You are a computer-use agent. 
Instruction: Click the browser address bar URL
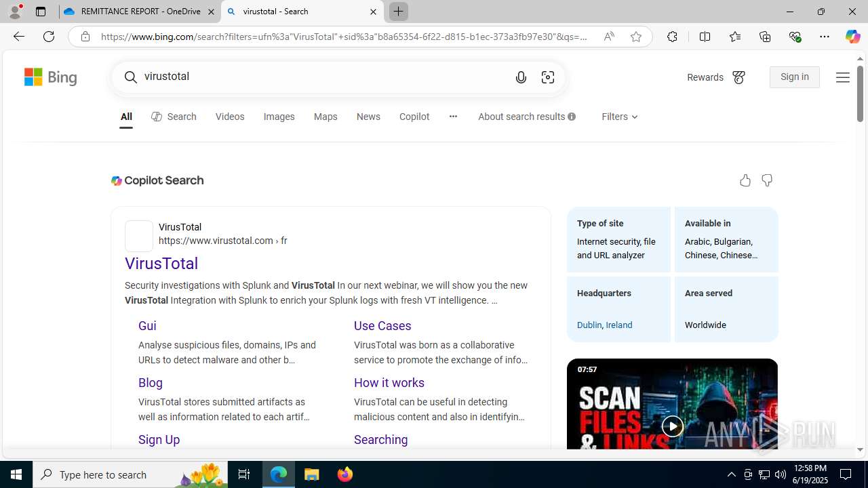click(344, 37)
